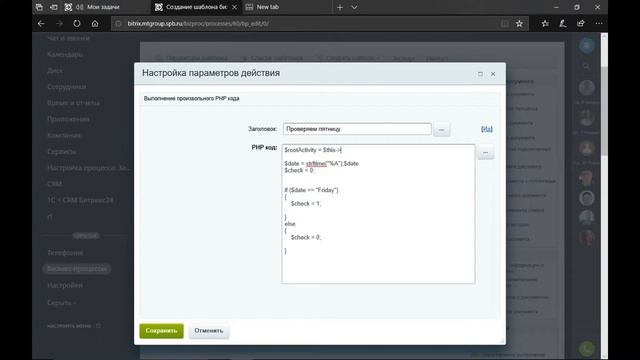640x360 pixels.
Task: Maximize the Настройка параметров действия dialog
Action: [480, 74]
